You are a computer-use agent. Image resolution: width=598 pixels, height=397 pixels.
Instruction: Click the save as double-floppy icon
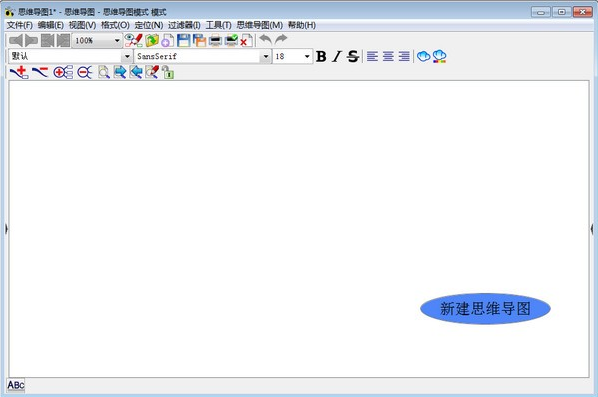click(199, 40)
